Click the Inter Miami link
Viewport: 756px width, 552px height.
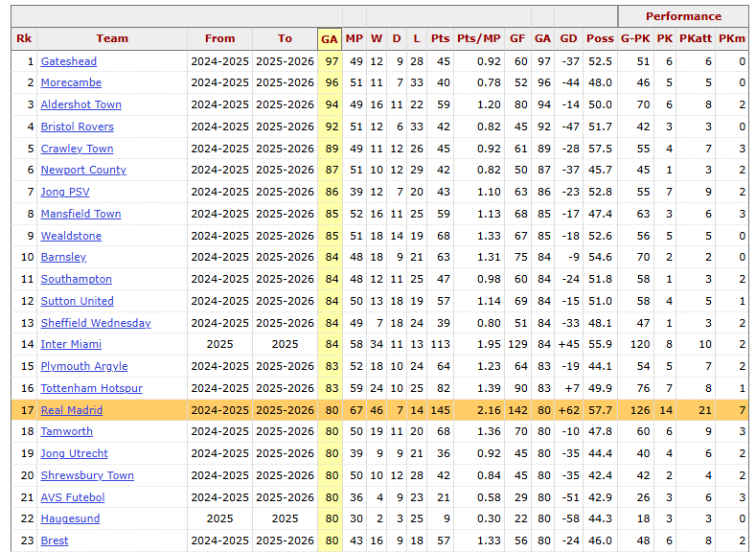tap(71, 345)
